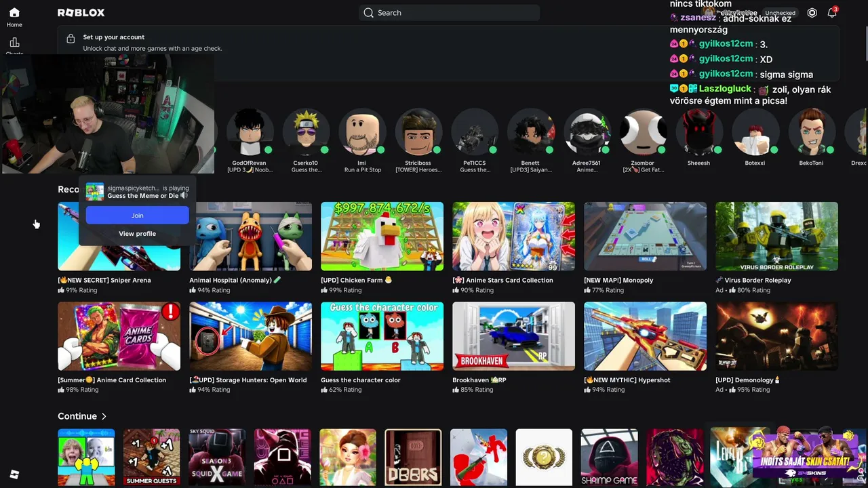Click the Unchecked status label in the header
Viewport: 868px width, 488px height.
(x=780, y=13)
